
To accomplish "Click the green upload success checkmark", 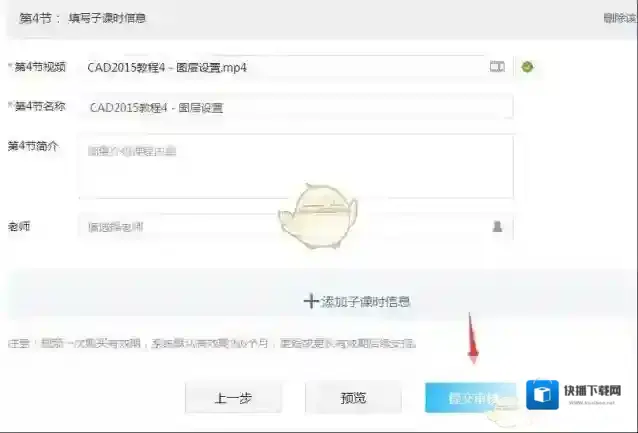I will point(527,67).
